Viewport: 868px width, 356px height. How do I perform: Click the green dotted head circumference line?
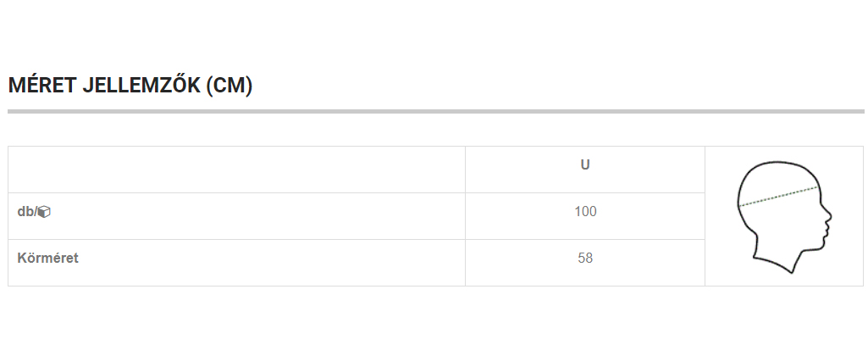pyautogui.click(x=778, y=196)
